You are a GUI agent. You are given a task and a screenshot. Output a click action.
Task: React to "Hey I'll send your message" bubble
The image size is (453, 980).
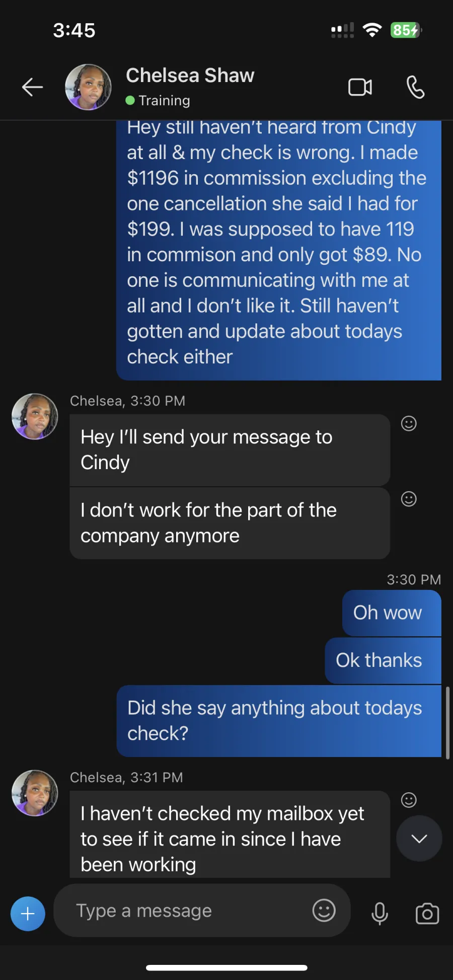[x=409, y=423]
